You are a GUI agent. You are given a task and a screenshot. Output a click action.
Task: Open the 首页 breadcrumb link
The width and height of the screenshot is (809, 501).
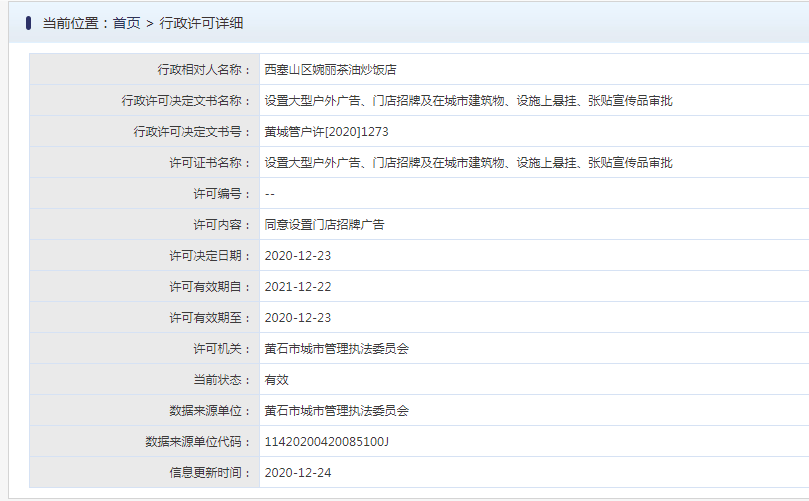(x=126, y=23)
